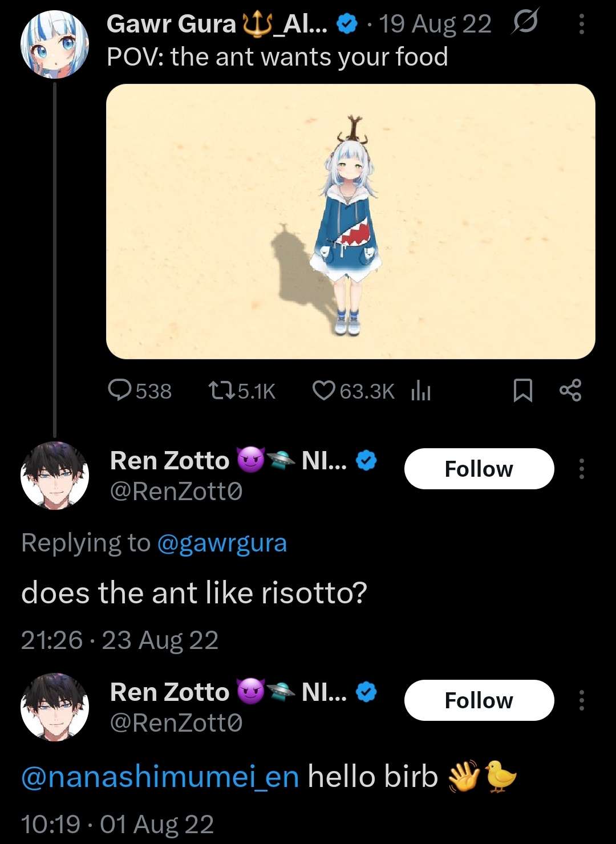Open the crossed-circle icon beside 19 Aug 22
616x844 pixels.
[525, 23]
